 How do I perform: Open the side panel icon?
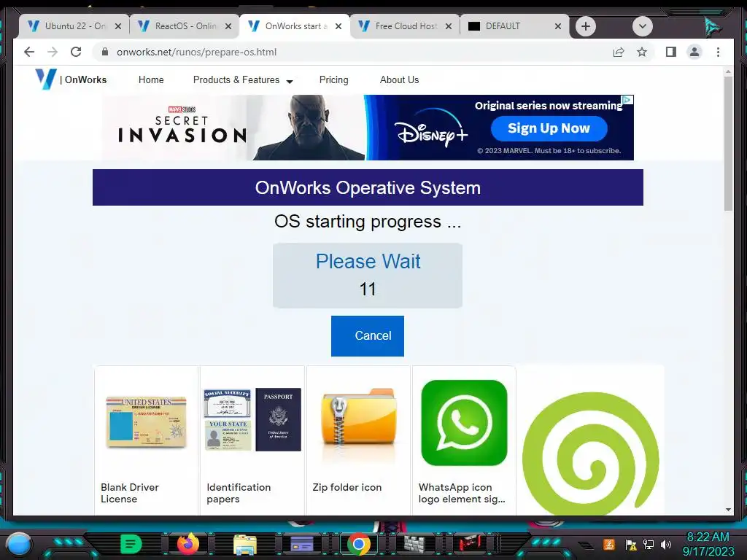click(x=671, y=52)
